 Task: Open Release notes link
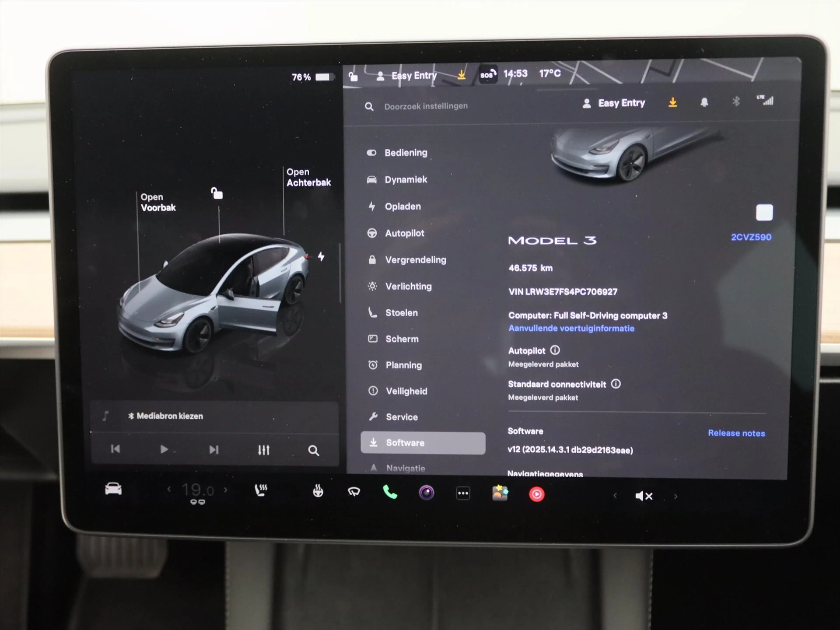[x=737, y=433]
